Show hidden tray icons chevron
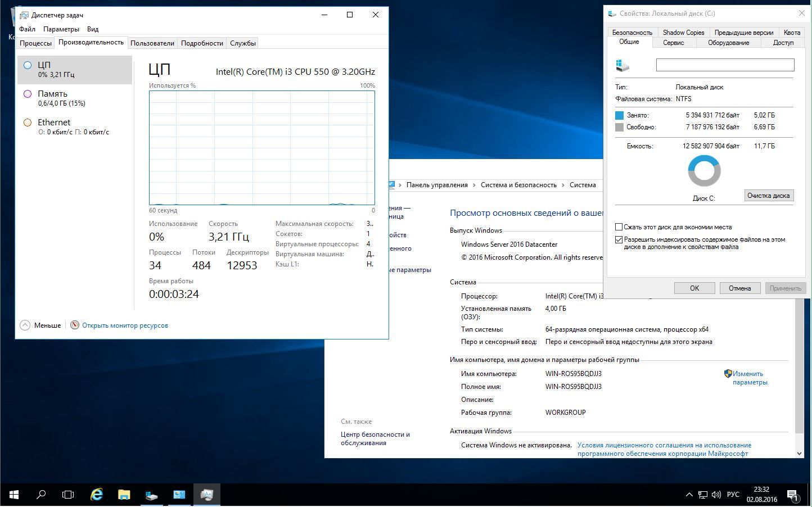 point(689,495)
